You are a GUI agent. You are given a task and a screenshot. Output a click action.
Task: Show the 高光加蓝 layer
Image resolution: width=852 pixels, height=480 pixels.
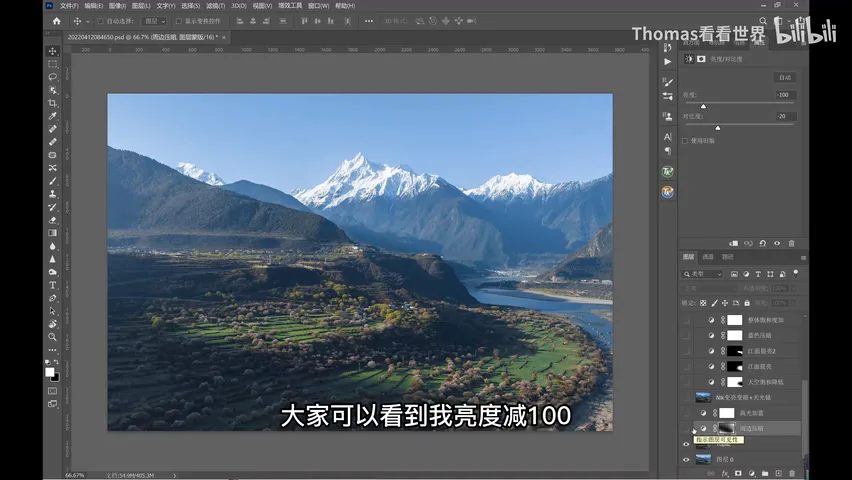point(686,413)
